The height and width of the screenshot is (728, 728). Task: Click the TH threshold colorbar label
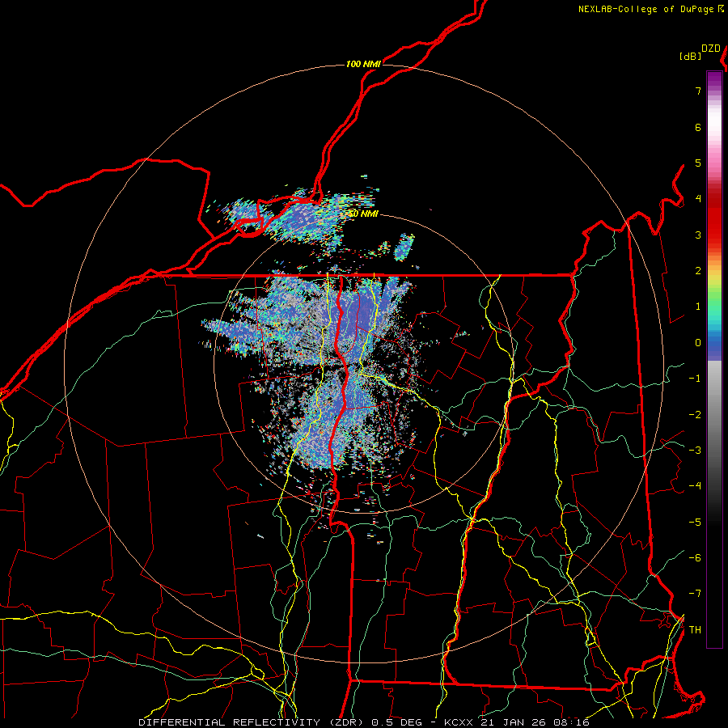tap(695, 630)
